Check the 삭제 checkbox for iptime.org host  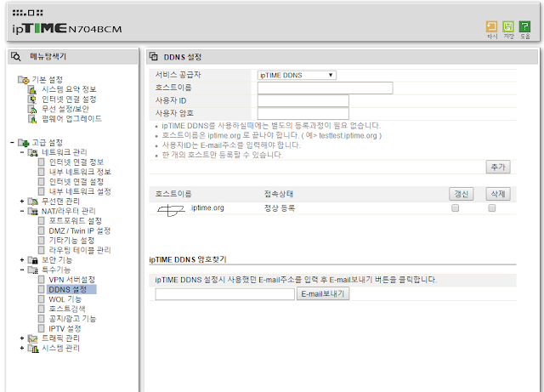491,208
